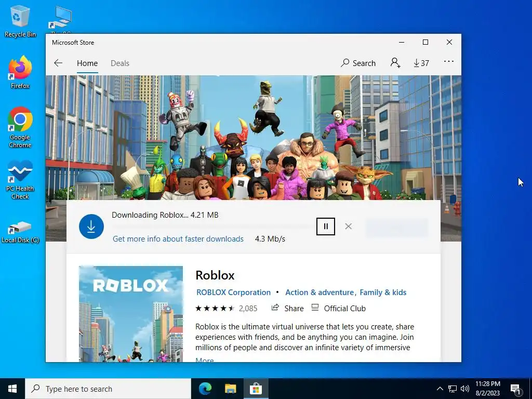Show hidden system tray icons
Viewport: 532px width, 399px height.
point(440,389)
